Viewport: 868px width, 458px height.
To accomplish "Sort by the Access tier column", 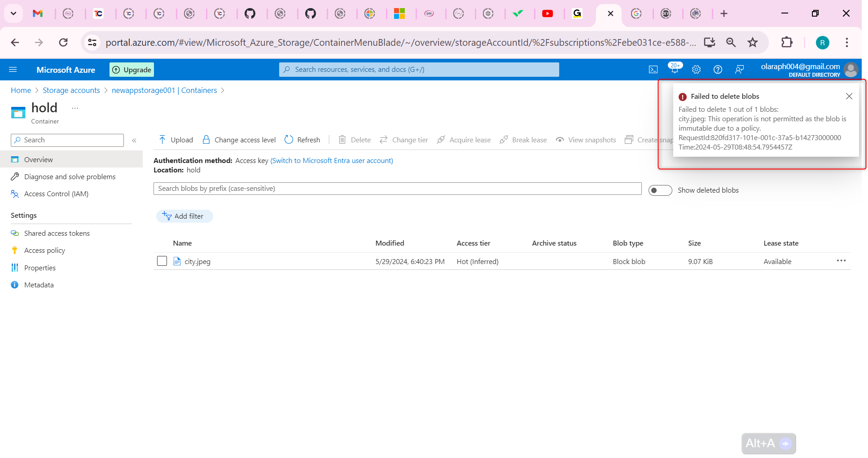I will click(x=473, y=243).
